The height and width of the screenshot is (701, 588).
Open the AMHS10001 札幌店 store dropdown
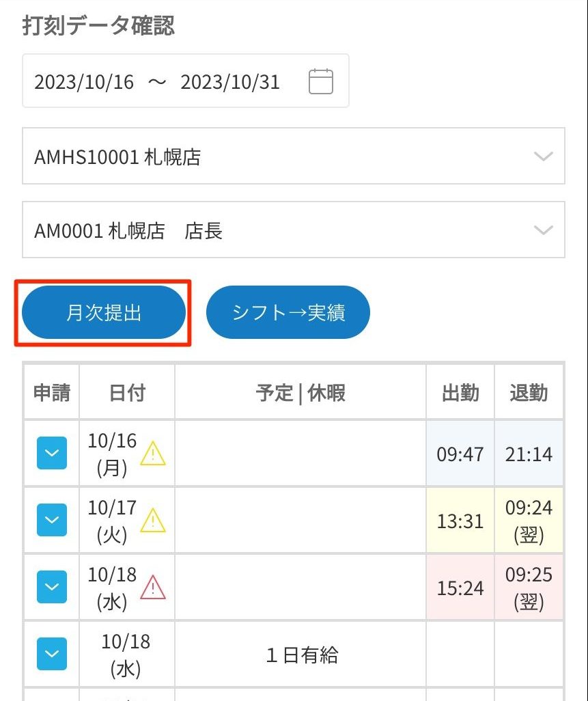point(294,156)
